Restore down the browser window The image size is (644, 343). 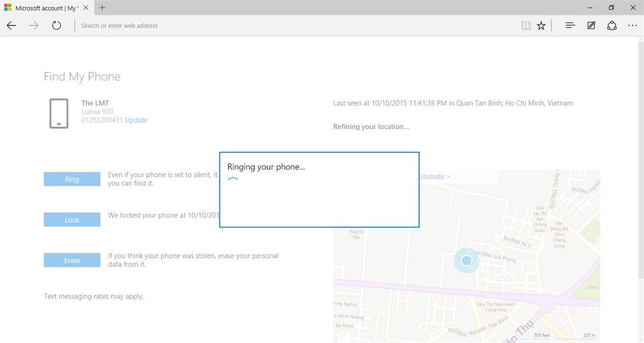pos(611,7)
